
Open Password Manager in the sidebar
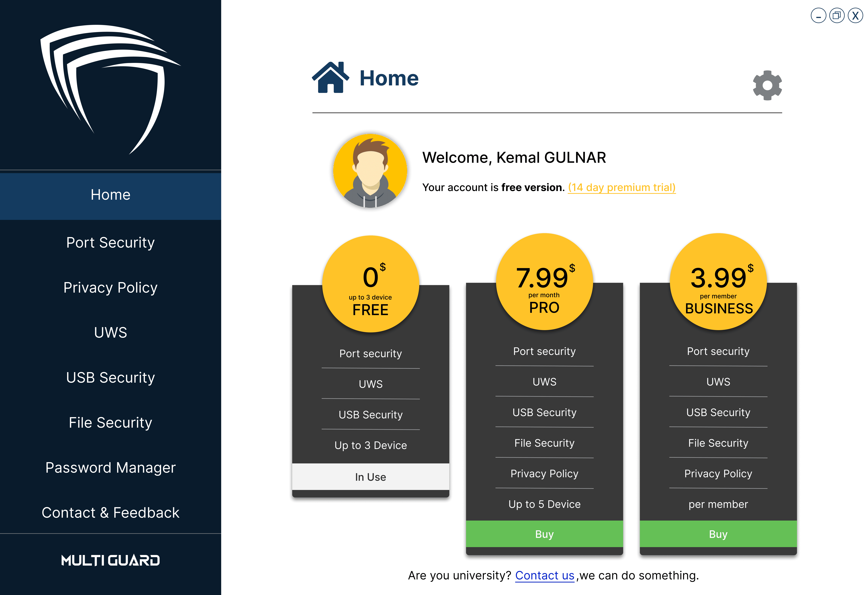(111, 468)
